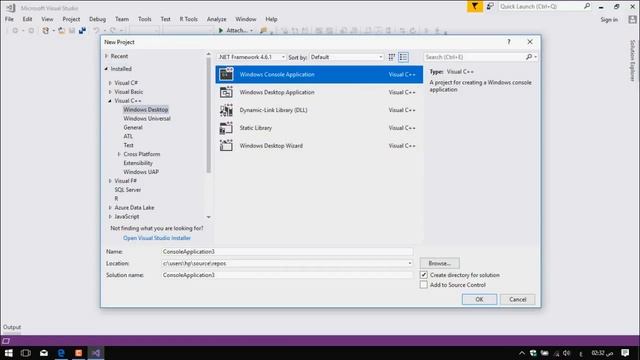640x360 pixels.
Task: Open the Edit menu
Action: pyautogui.click(x=27, y=19)
